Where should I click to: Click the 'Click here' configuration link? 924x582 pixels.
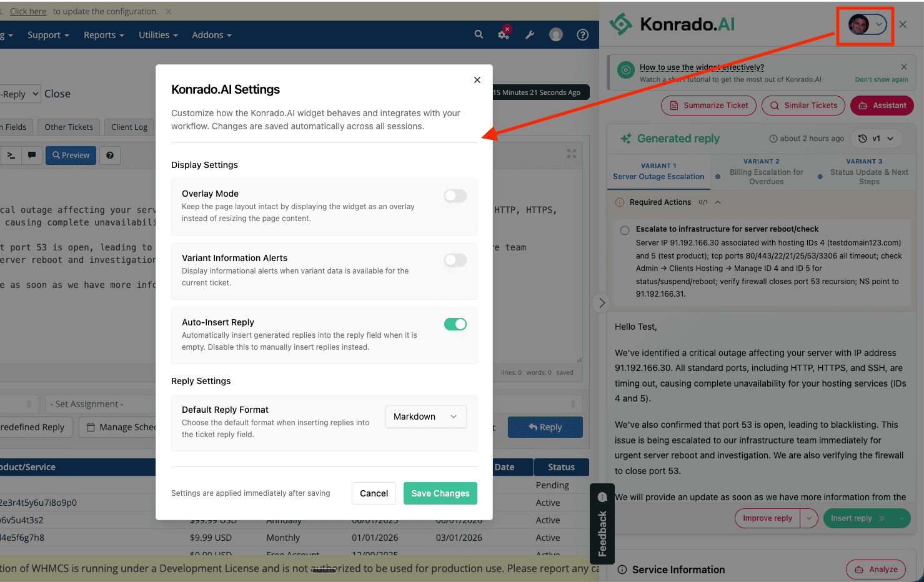pyautogui.click(x=28, y=11)
